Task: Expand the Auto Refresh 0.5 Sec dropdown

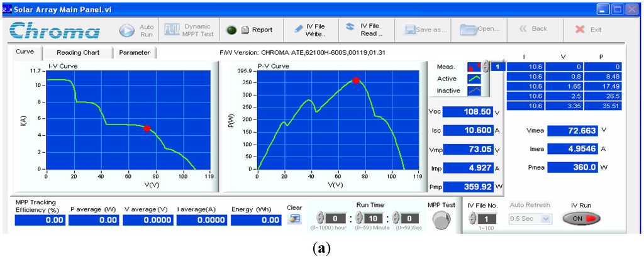Action: [545, 218]
